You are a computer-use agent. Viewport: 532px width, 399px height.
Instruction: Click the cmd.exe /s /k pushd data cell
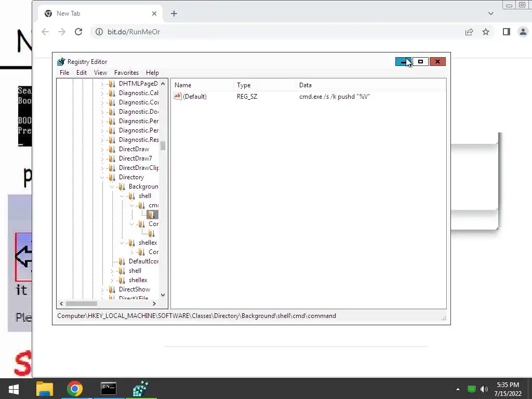click(x=335, y=97)
